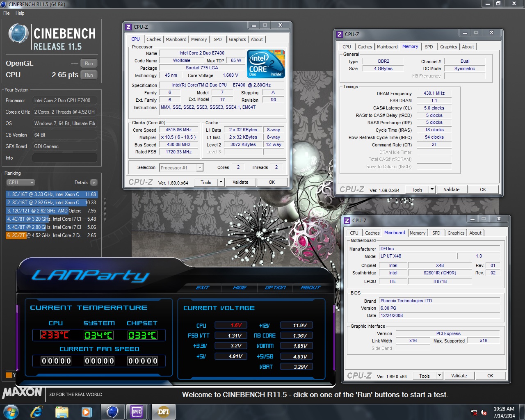Click OK in Memory window
Image resolution: width=525 pixels, height=420 pixels.
pyautogui.click(x=483, y=190)
